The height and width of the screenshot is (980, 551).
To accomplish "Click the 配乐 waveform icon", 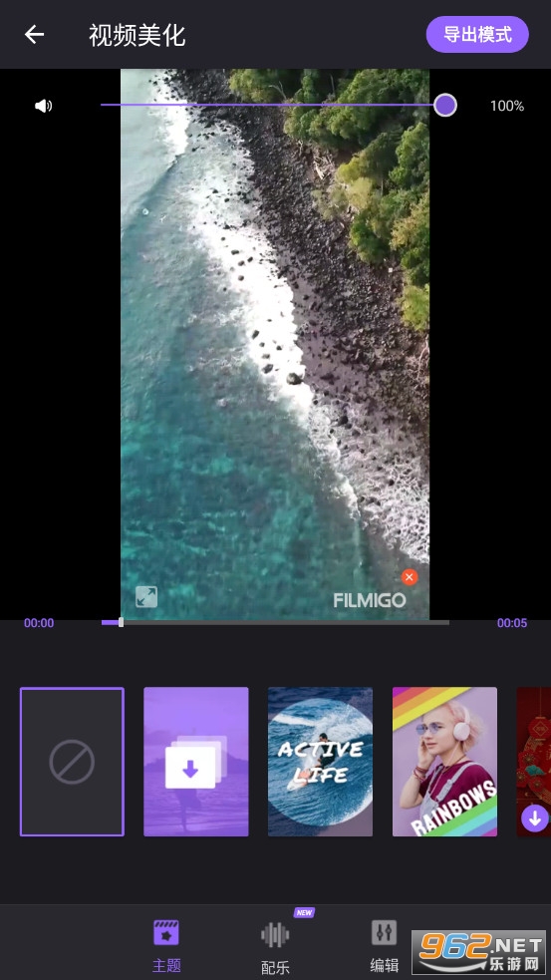I will pyautogui.click(x=275, y=934).
